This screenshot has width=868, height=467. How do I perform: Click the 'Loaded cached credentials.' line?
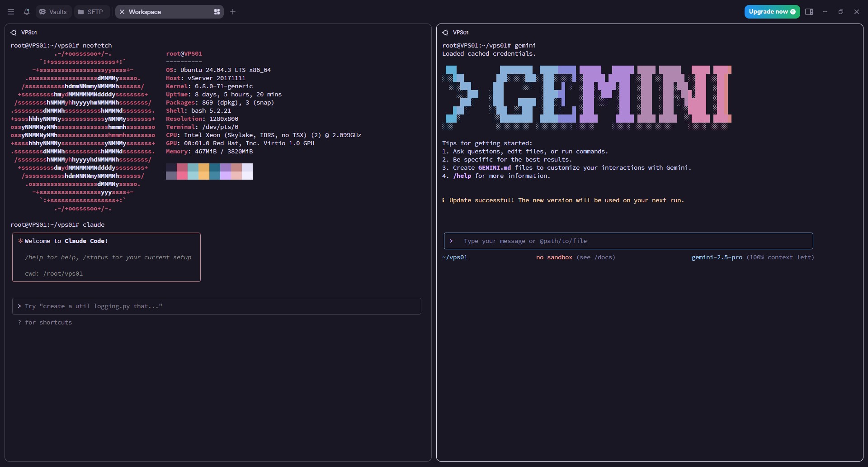[489, 53]
